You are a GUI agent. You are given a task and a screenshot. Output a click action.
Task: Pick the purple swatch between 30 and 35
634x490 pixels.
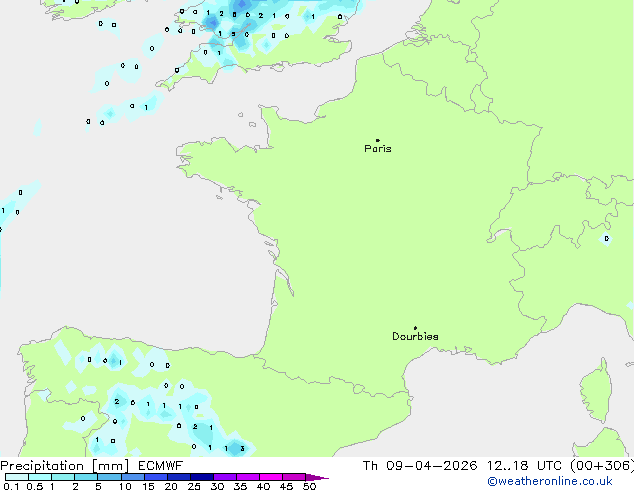point(225,477)
